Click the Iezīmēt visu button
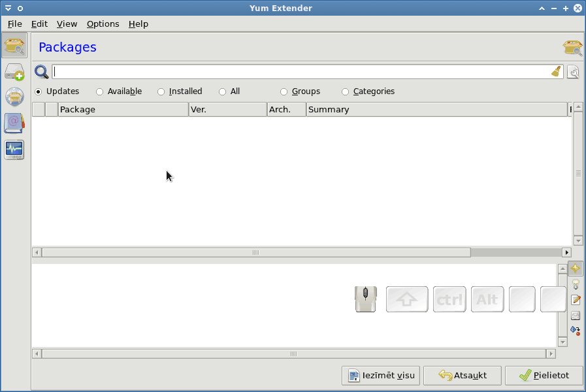Image resolution: width=586 pixels, height=392 pixels. click(381, 376)
